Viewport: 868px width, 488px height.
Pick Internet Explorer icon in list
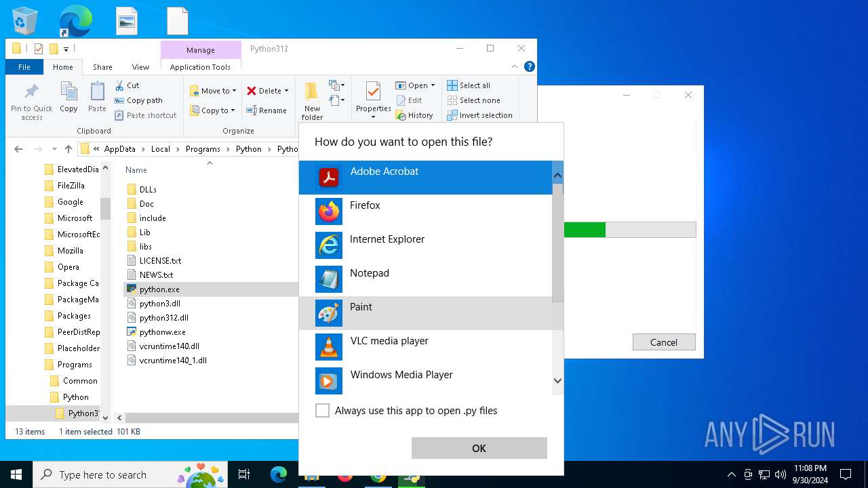click(x=329, y=245)
